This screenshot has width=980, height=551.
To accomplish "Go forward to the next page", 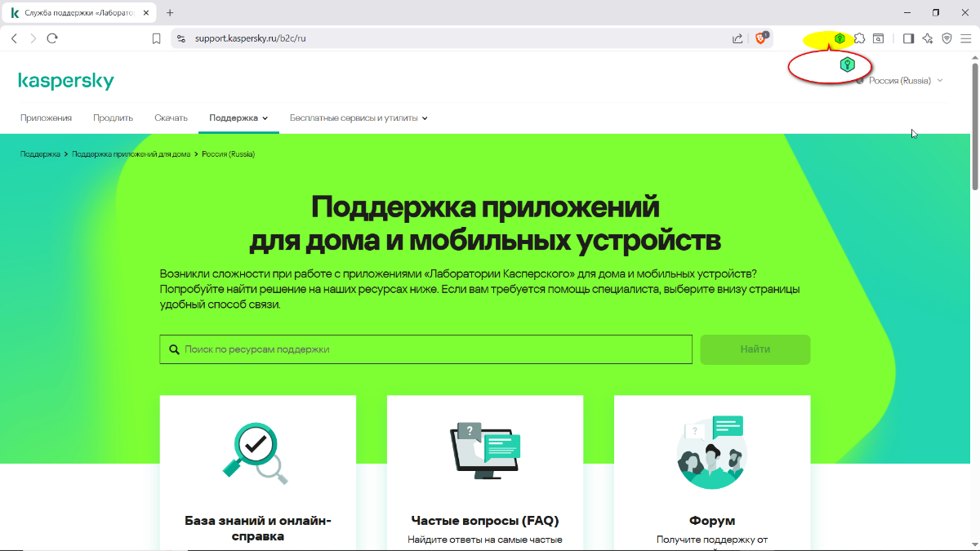I will point(33,38).
